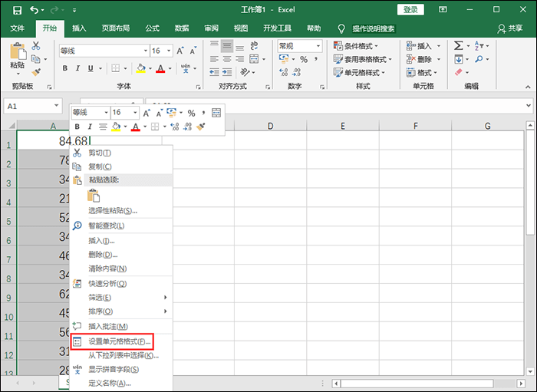Viewport: 537px width, 392px height.
Task: Click the 格式 cells button in ribbon
Action: point(422,73)
